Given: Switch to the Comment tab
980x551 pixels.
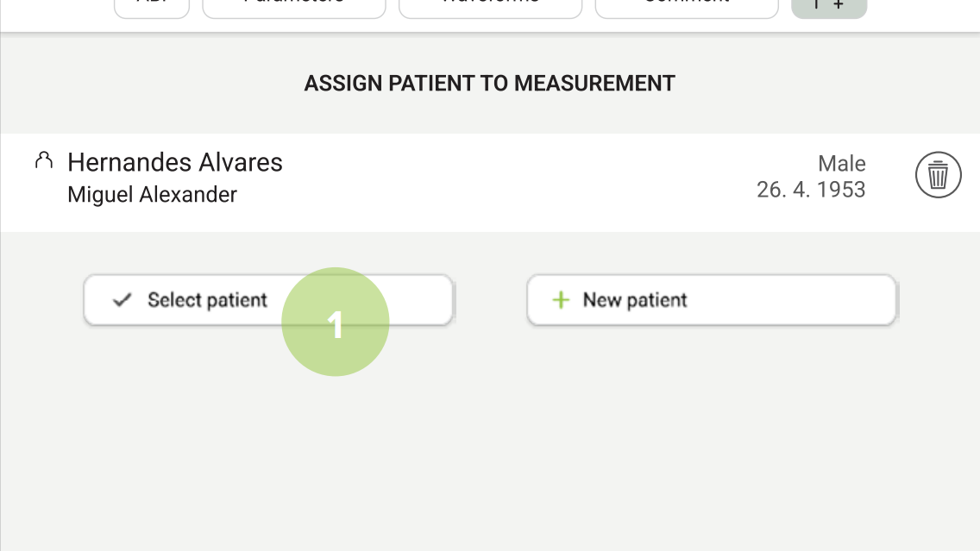Looking at the screenshot, I should point(687,3).
